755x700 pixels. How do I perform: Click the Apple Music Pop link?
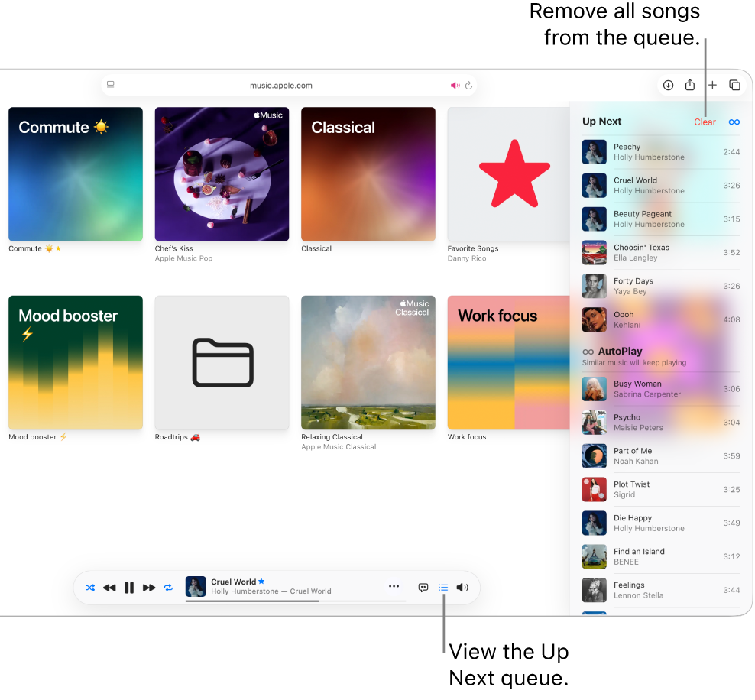click(183, 258)
